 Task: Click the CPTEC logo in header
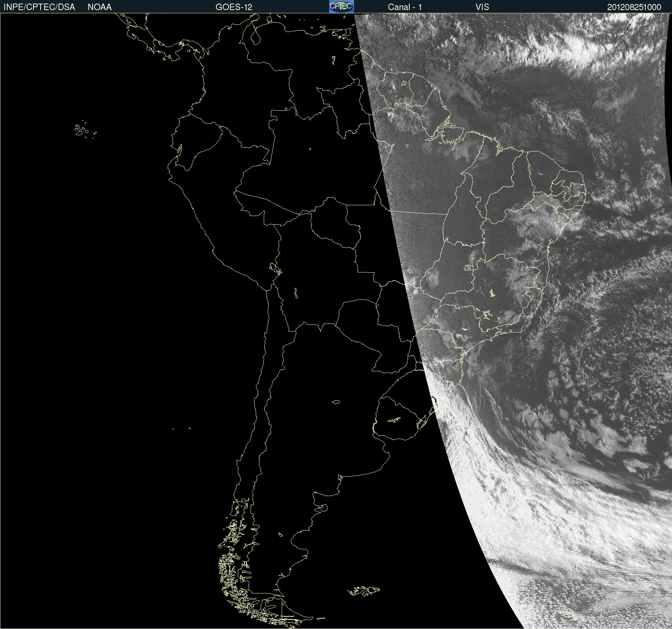(x=341, y=6)
